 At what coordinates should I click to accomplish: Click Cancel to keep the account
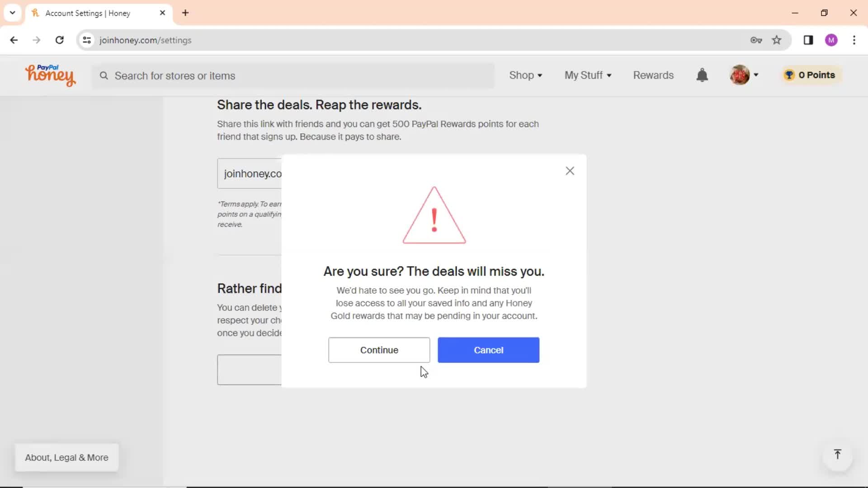pyautogui.click(x=488, y=350)
